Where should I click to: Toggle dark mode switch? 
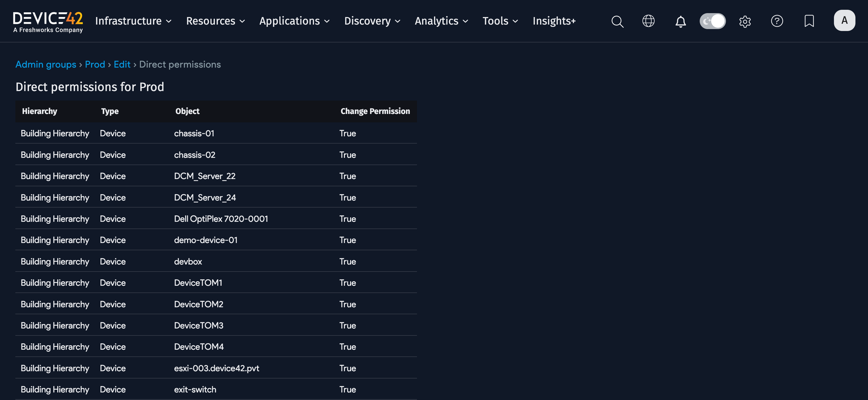pyautogui.click(x=713, y=21)
